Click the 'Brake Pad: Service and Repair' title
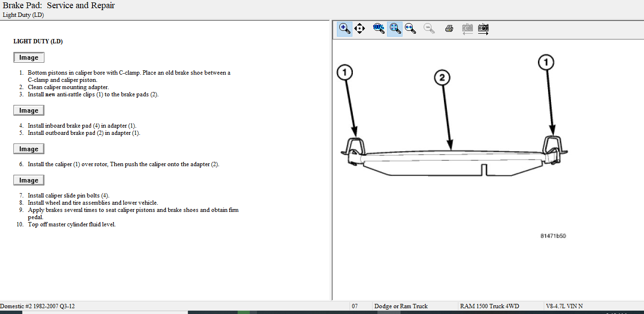This screenshot has height=314, width=644. point(59,6)
